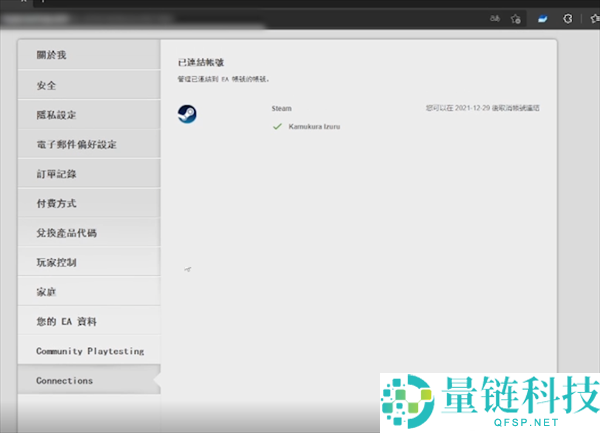Open 您的 EA 資料 section
Viewport: 600px width, 433px height.
click(x=88, y=322)
